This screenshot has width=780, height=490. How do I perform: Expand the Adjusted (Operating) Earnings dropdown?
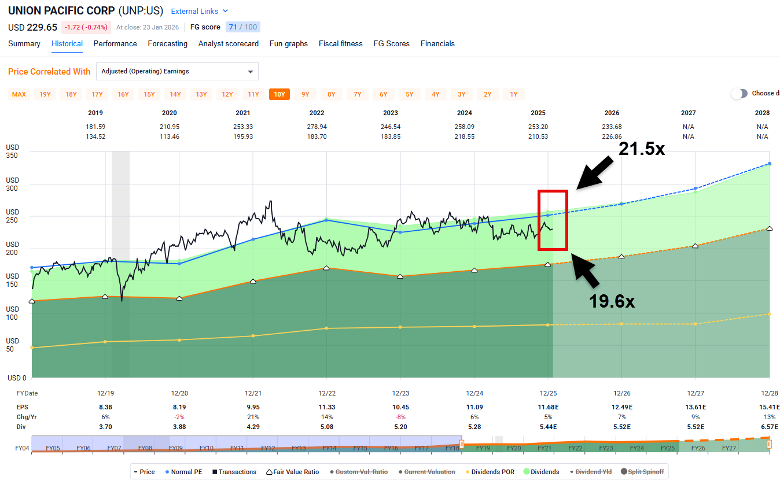177,71
